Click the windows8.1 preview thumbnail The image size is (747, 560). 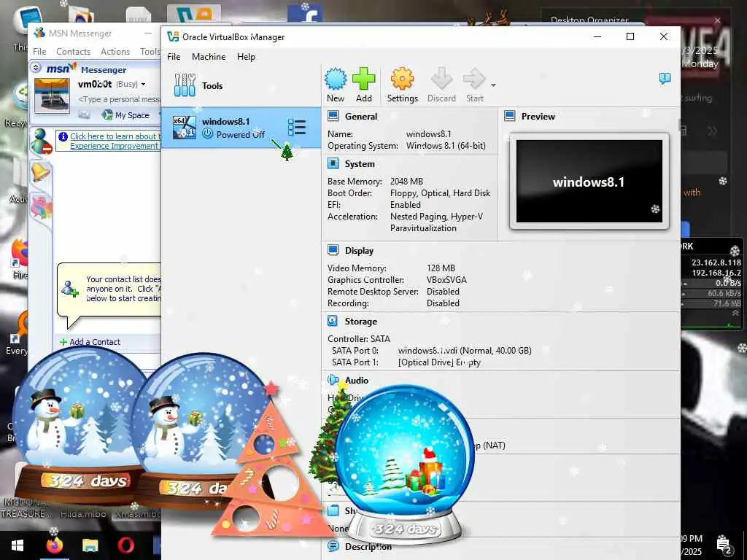pyautogui.click(x=589, y=181)
